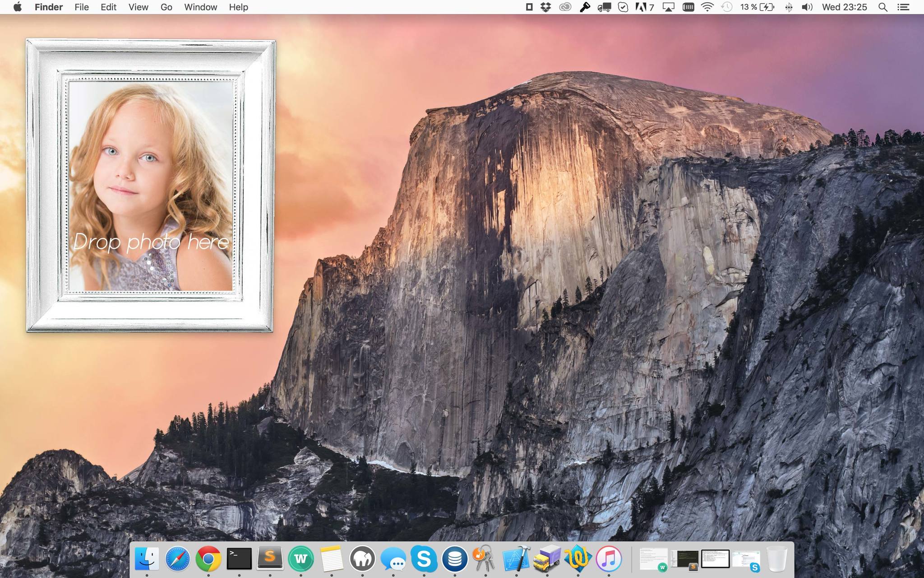This screenshot has width=924, height=578.
Task: Open the Terminal app in dock
Action: pyautogui.click(x=239, y=559)
